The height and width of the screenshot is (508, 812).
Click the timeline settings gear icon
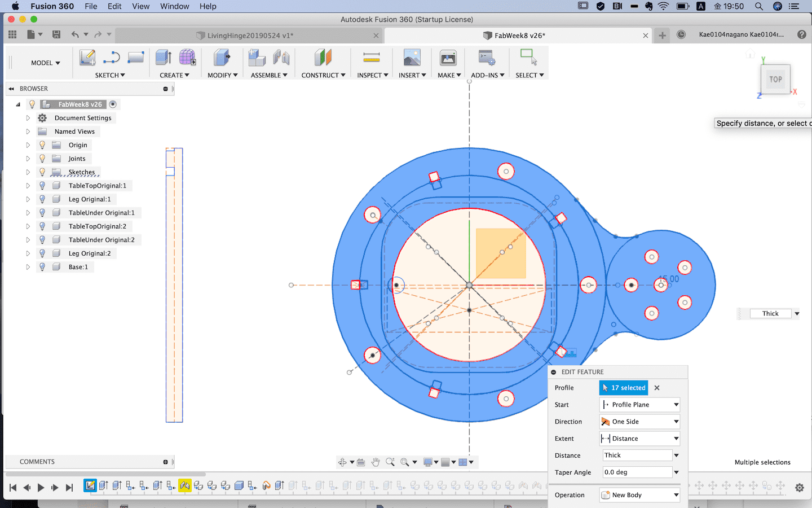pos(799,488)
